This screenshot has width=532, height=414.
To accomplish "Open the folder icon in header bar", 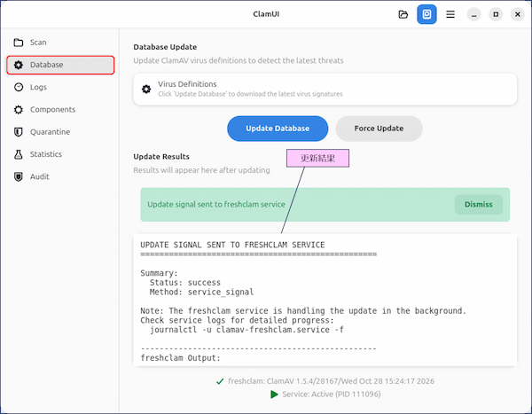I will (x=403, y=14).
